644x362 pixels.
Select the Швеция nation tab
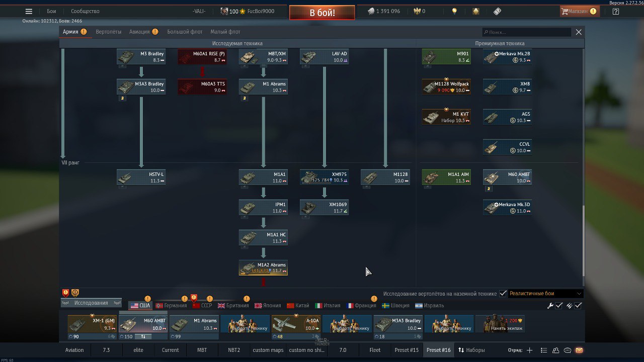[395, 305]
